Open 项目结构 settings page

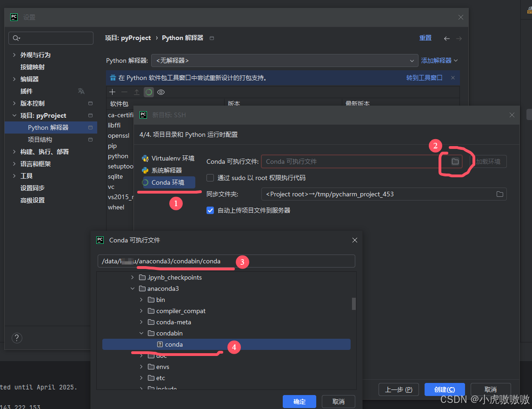coord(40,140)
